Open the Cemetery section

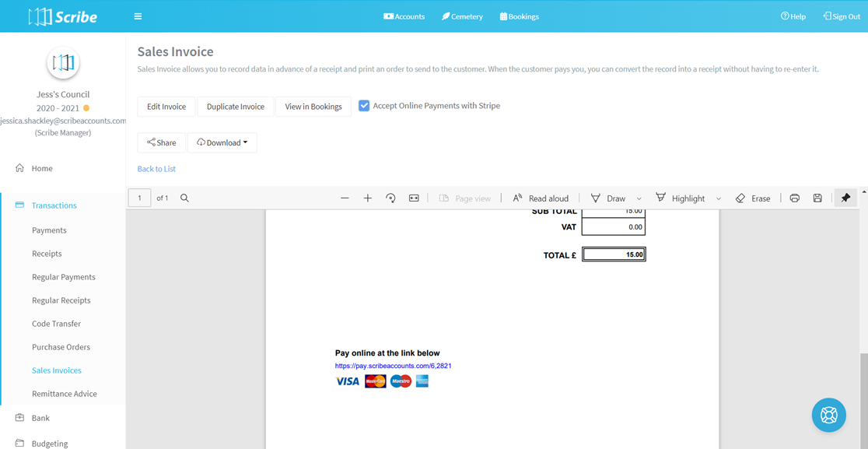tap(462, 16)
